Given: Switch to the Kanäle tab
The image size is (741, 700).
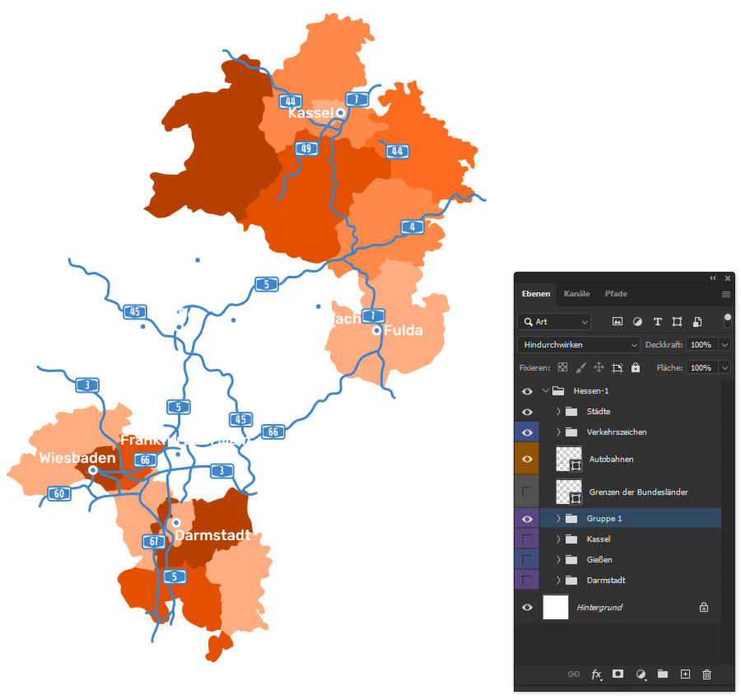Looking at the screenshot, I should click(576, 293).
